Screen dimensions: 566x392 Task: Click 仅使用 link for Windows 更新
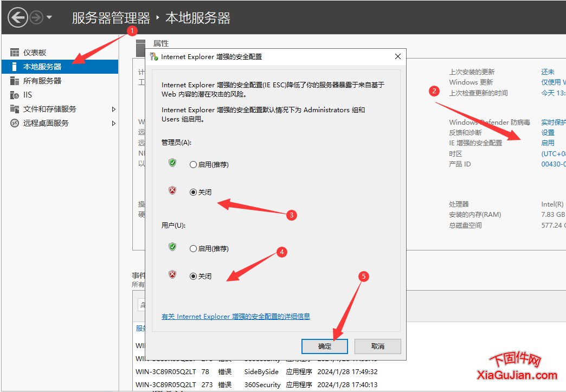554,82
